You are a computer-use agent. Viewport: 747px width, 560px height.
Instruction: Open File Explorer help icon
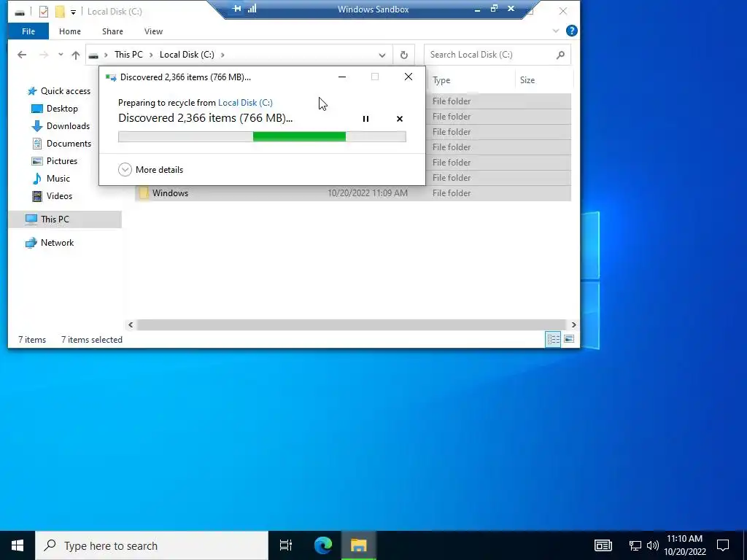(x=572, y=31)
